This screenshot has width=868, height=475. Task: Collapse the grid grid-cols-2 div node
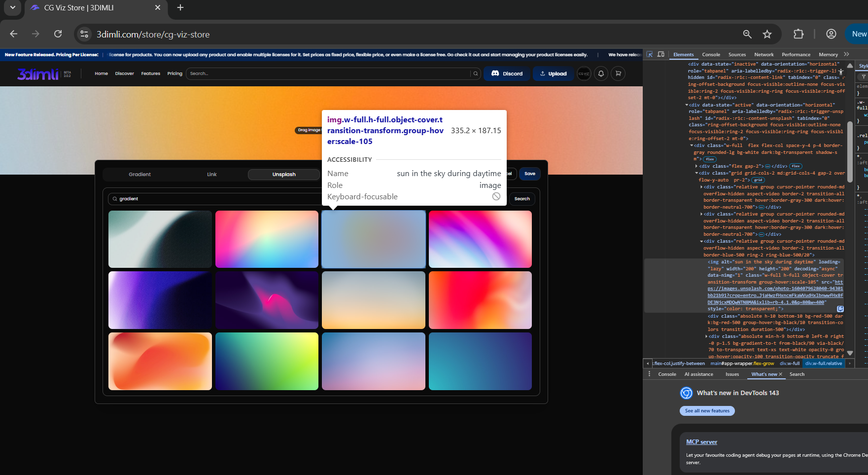(696, 173)
